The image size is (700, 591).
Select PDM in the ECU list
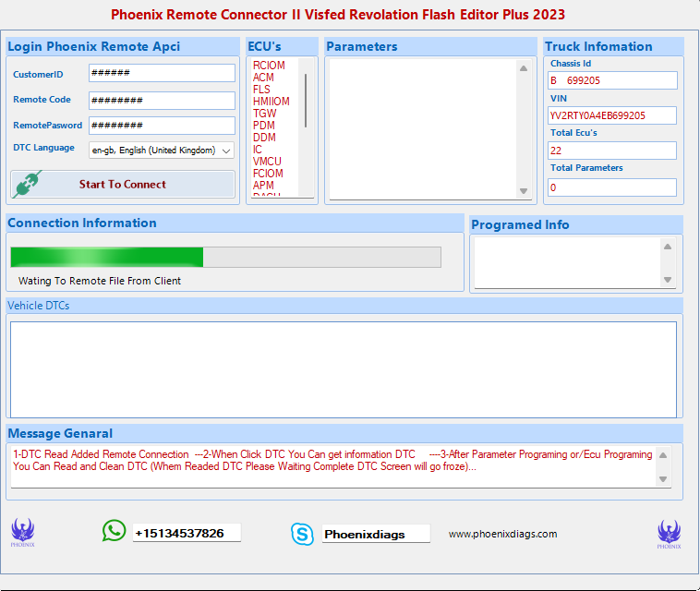pyautogui.click(x=264, y=126)
